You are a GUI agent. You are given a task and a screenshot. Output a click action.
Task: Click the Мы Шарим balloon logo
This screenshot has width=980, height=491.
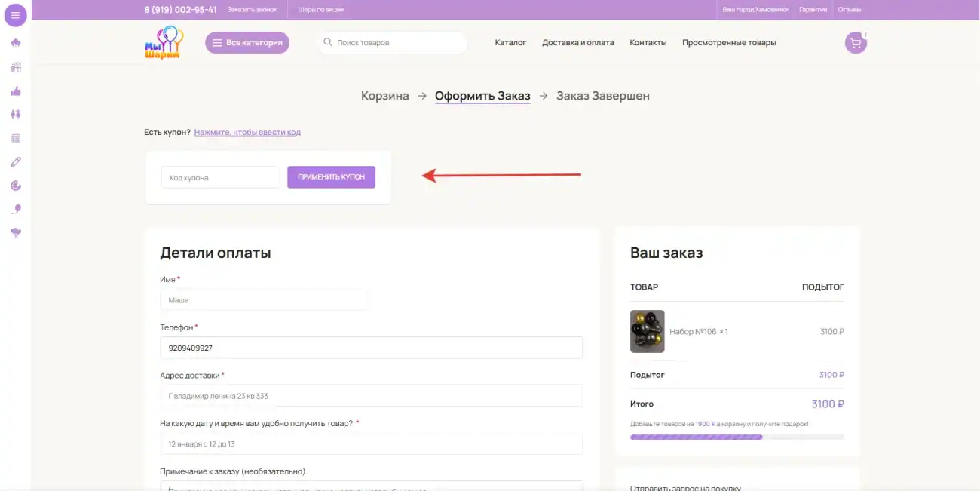[x=163, y=43]
